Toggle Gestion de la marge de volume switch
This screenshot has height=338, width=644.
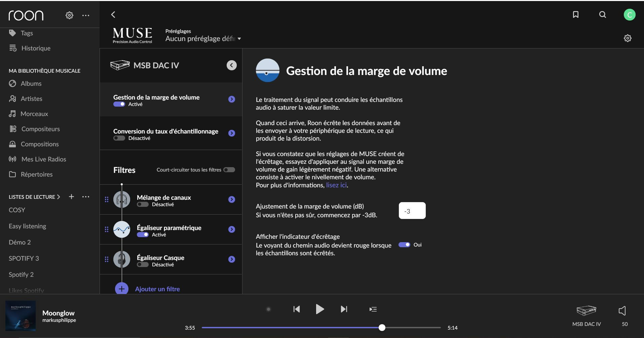click(119, 104)
